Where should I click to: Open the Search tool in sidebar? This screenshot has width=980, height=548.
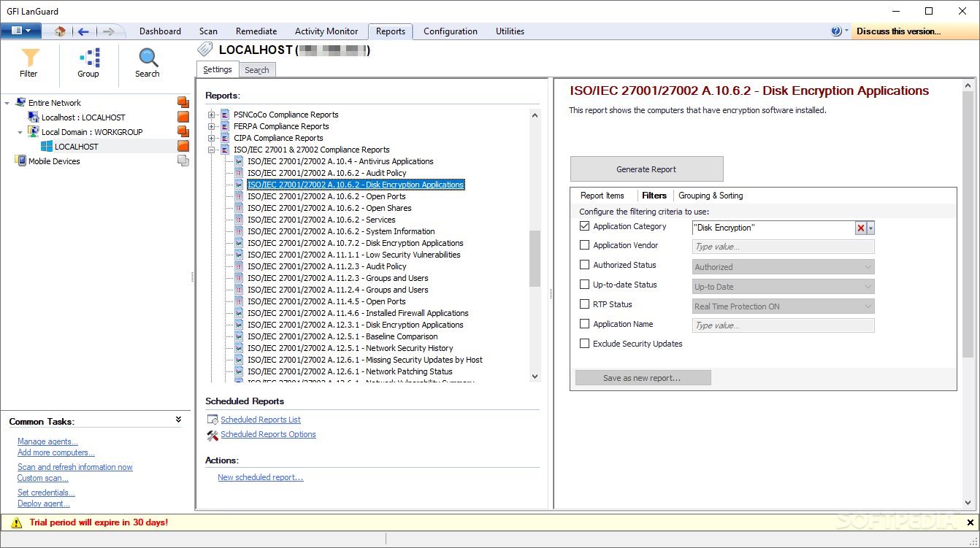pos(148,63)
